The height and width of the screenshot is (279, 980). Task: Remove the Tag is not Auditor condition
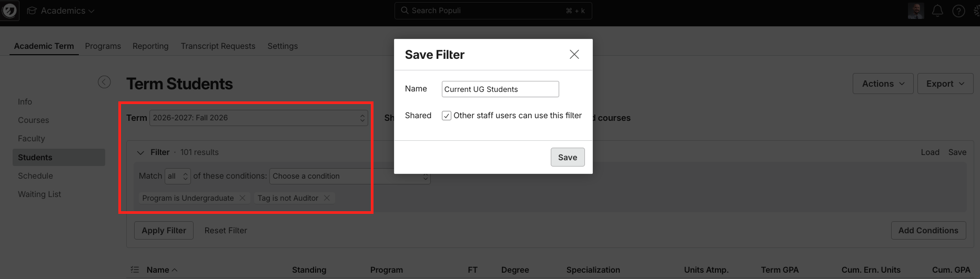click(x=327, y=198)
